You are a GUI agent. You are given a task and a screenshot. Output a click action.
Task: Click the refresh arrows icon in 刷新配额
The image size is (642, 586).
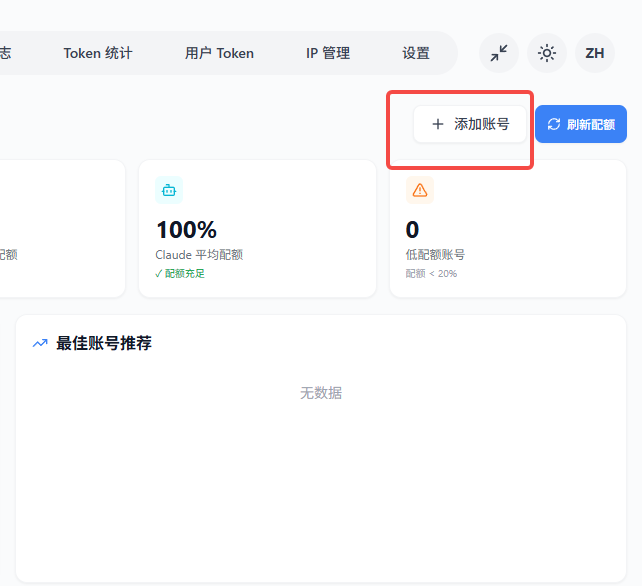[554, 125]
